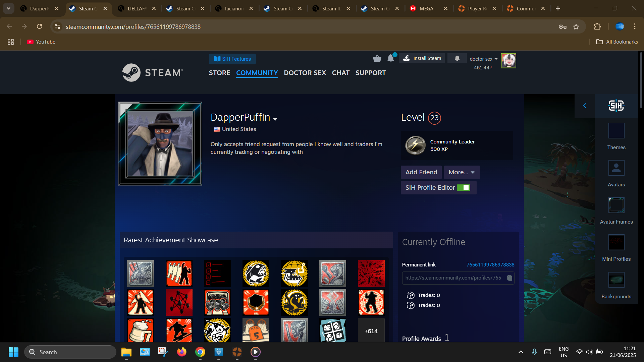Open the password manager key icon
The height and width of the screenshot is (362, 644).
(x=562, y=26)
